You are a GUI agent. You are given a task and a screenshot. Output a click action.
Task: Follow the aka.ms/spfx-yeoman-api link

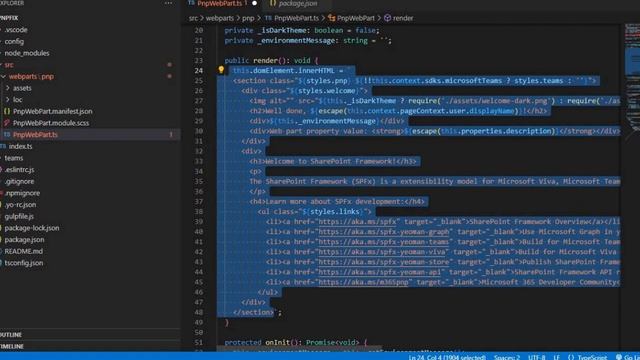(x=379, y=272)
